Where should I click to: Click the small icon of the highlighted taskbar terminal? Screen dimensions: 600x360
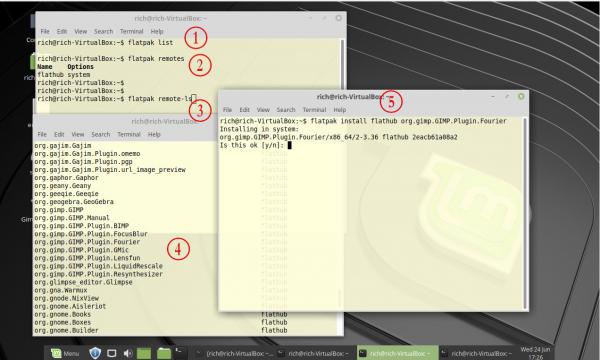coord(363,353)
